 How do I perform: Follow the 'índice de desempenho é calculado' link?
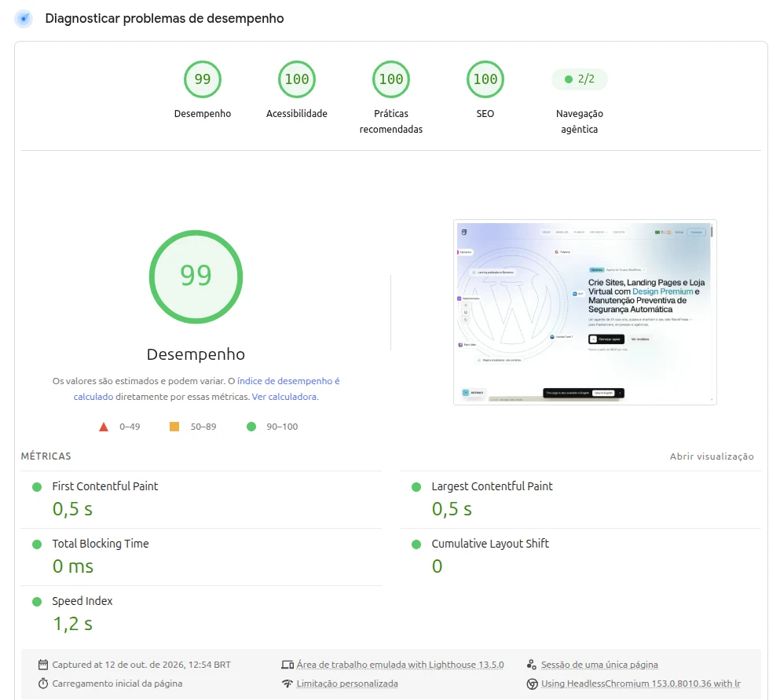[x=288, y=381]
